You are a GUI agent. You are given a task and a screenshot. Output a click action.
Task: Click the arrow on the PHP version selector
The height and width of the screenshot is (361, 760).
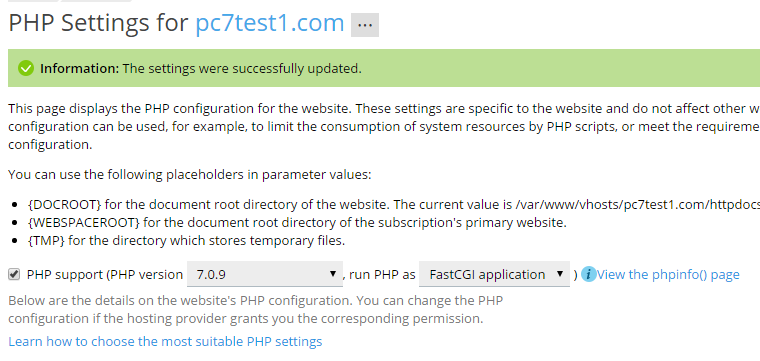point(333,274)
